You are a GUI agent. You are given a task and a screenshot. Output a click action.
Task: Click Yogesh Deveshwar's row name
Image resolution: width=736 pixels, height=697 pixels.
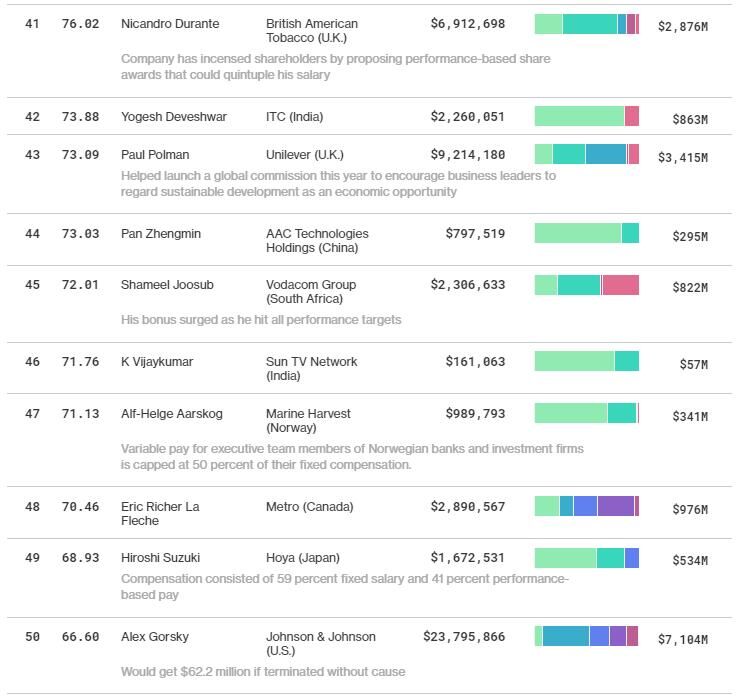pyautogui.click(x=174, y=117)
